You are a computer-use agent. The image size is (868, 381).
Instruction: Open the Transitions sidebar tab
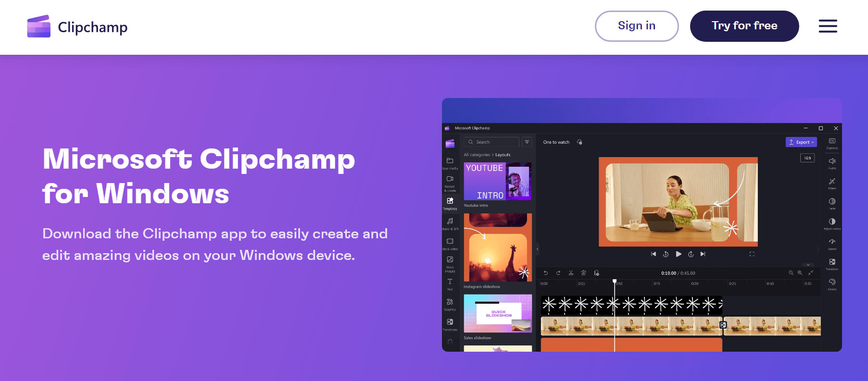(x=450, y=325)
